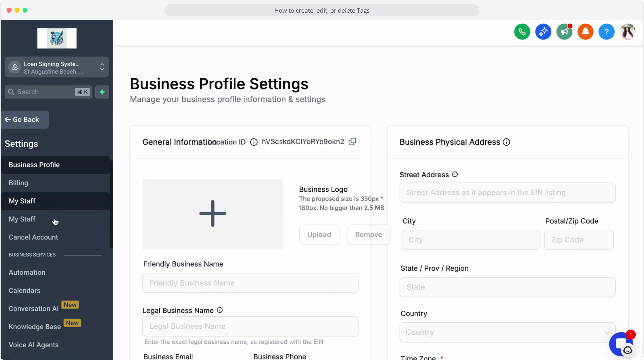Click the blue question mark help icon
This screenshot has height=360, width=644.
(607, 32)
